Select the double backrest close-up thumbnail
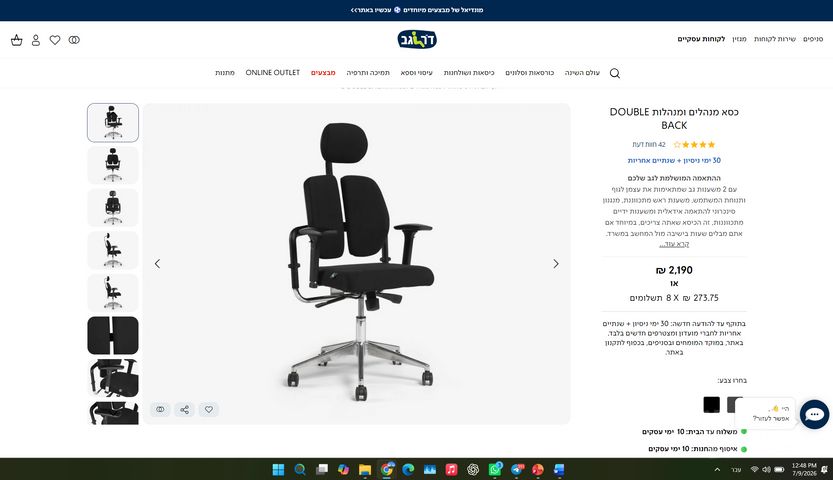833x480 pixels. 113,336
